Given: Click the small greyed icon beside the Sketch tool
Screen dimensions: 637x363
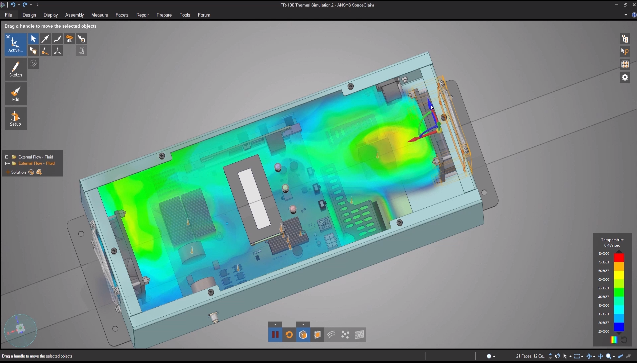Looking at the screenshot, I should click(34, 63).
